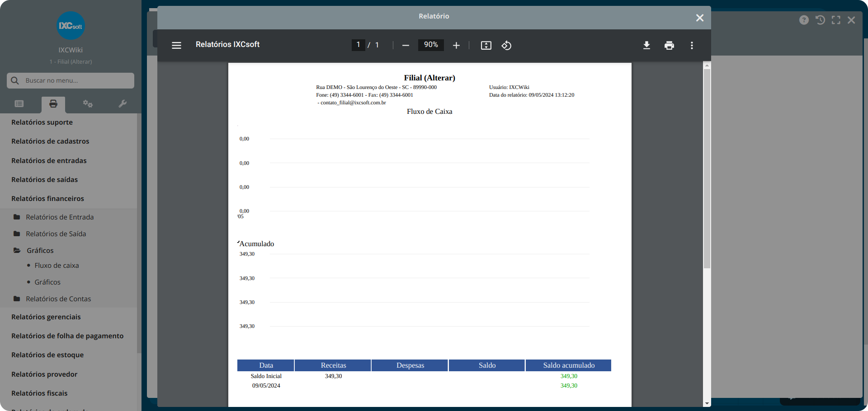
Task: Toggle fullscreen on background window
Action: (x=836, y=20)
